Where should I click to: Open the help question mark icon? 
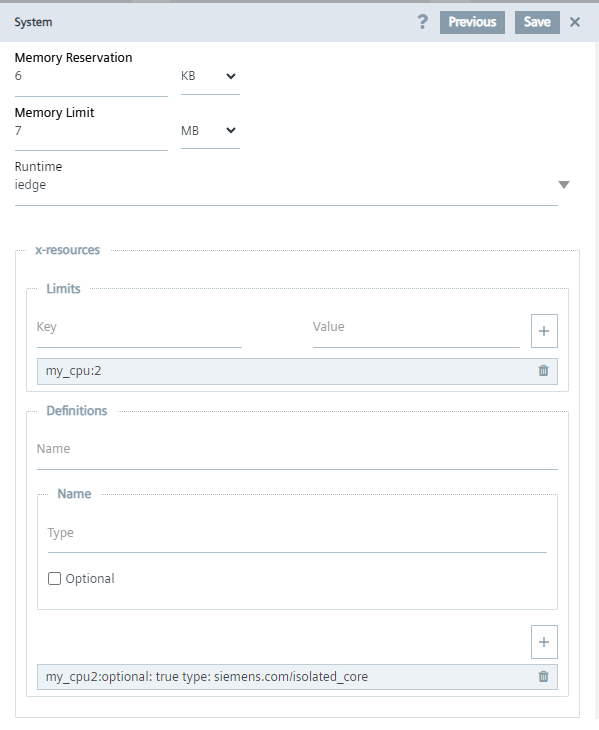point(422,22)
